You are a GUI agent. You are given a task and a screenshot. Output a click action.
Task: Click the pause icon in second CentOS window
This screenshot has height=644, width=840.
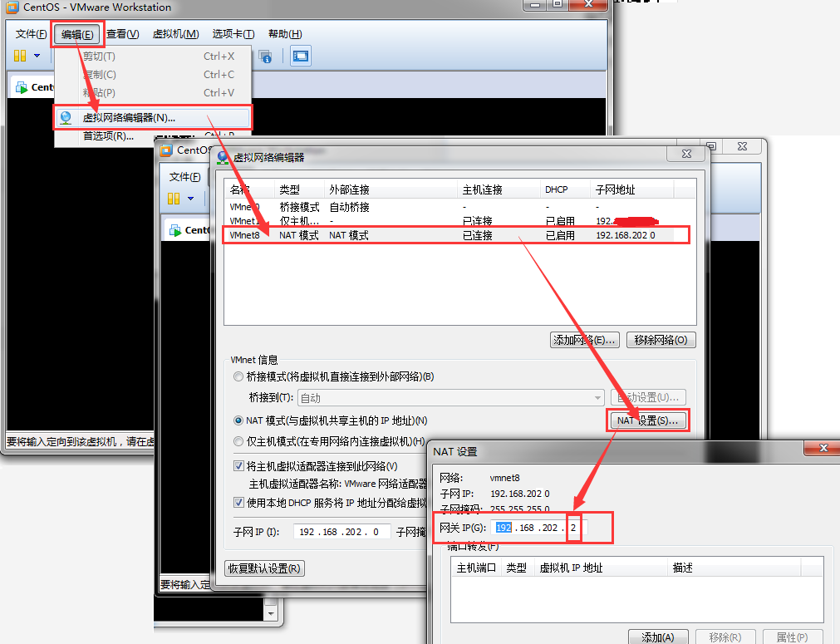pos(173,199)
